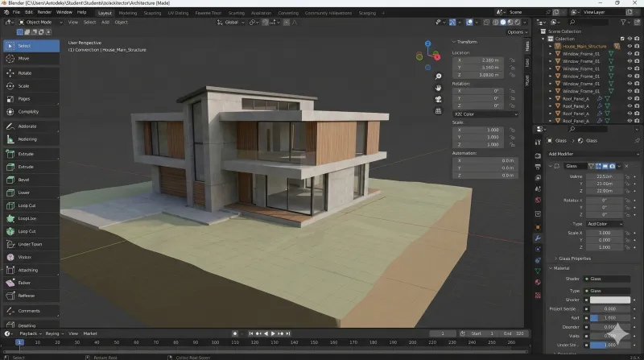Open the X2C Color rotation mode dropdown
Image resolution: width=644 pixels, height=360 pixels.
485,114
